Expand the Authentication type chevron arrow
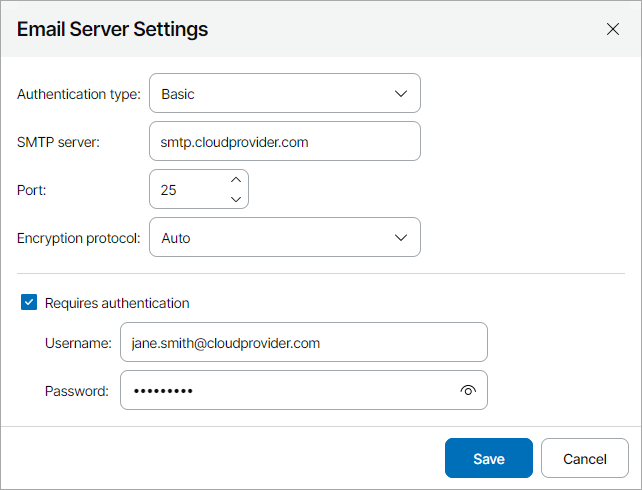Viewport: 642px width, 490px height. pyautogui.click(x=401, y=94)
